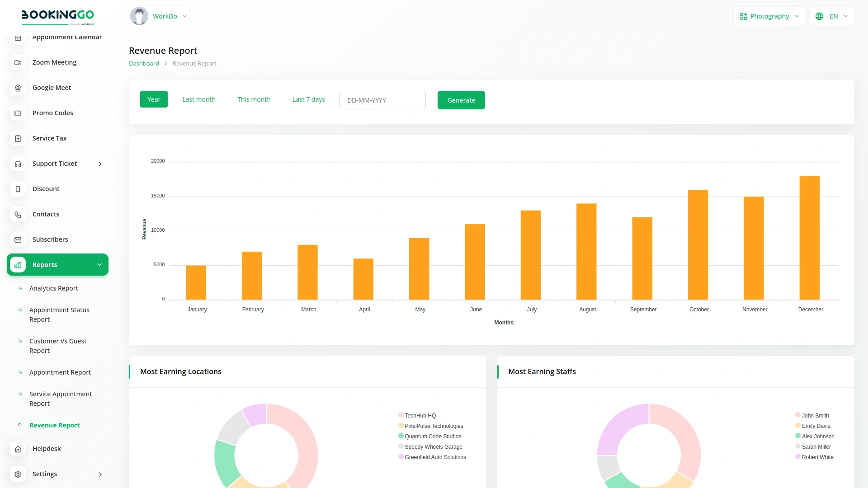Open the Helpdesk section icon
This screenshot has width=868, height=488.
pos(18,449)
